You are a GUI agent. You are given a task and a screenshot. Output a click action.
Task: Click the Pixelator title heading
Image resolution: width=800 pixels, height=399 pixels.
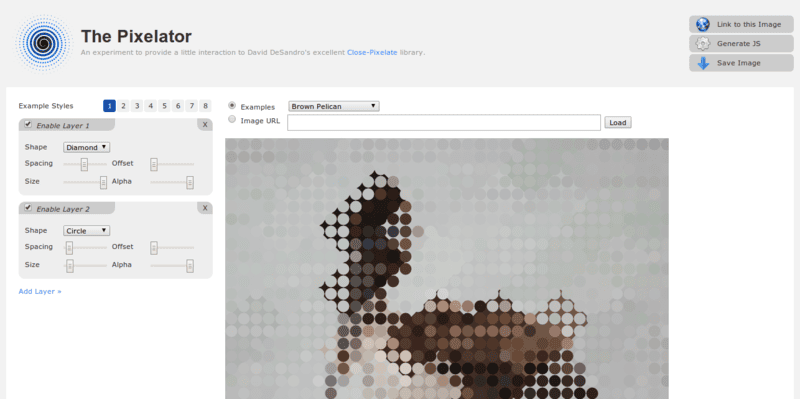point(136,37)
